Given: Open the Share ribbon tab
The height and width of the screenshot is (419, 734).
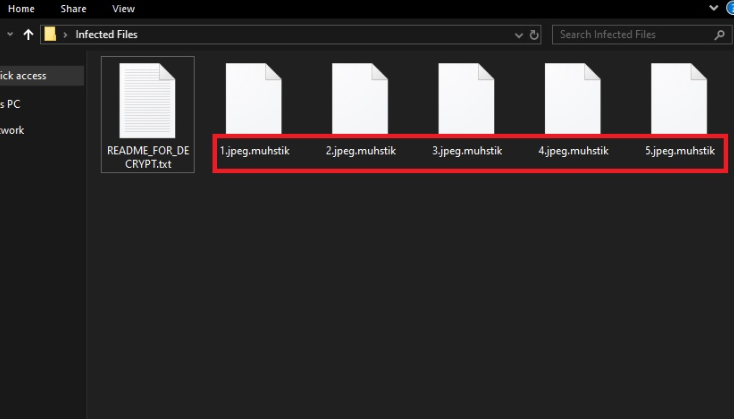Looking at the screenshot, I should pyautogui.click(x=73, y=9).
